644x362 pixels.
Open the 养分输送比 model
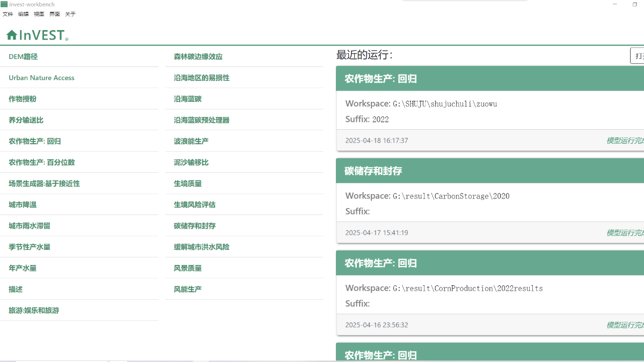coord(79,120)
